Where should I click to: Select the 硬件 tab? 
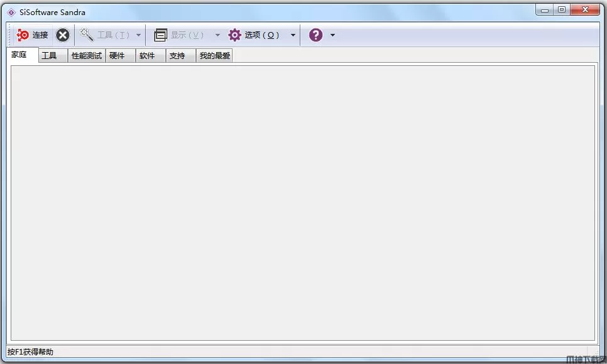pyautogui.click(x=121, y=56)
